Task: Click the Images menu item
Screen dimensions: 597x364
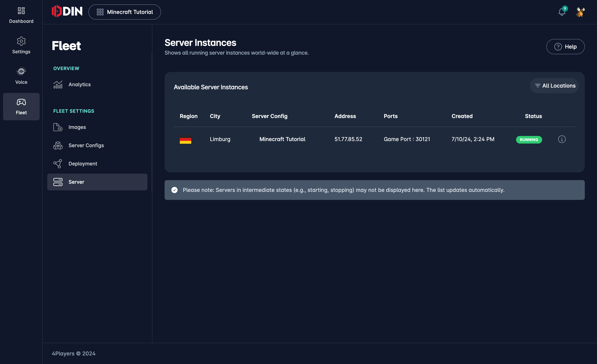Action: point(77,127)
